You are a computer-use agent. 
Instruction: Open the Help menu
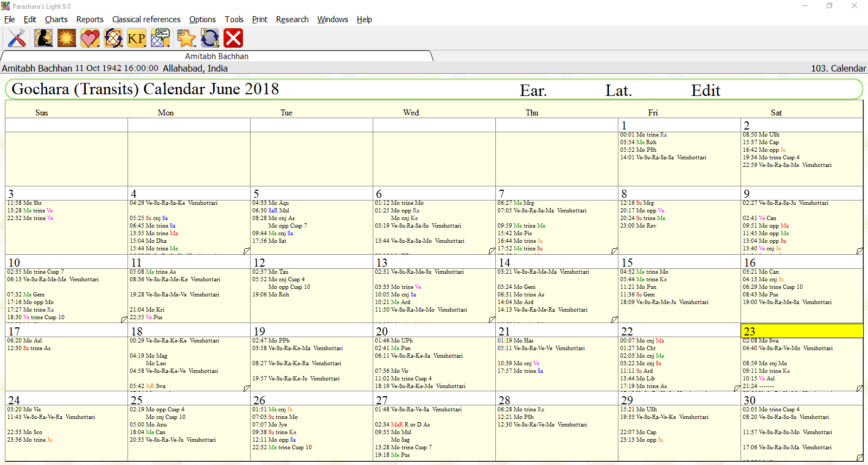[365, 20]
